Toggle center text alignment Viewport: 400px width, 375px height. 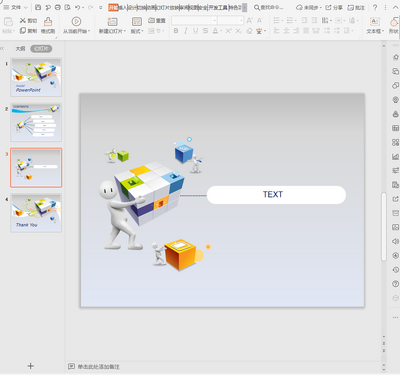pyautogui.click(x=286, y=31)
